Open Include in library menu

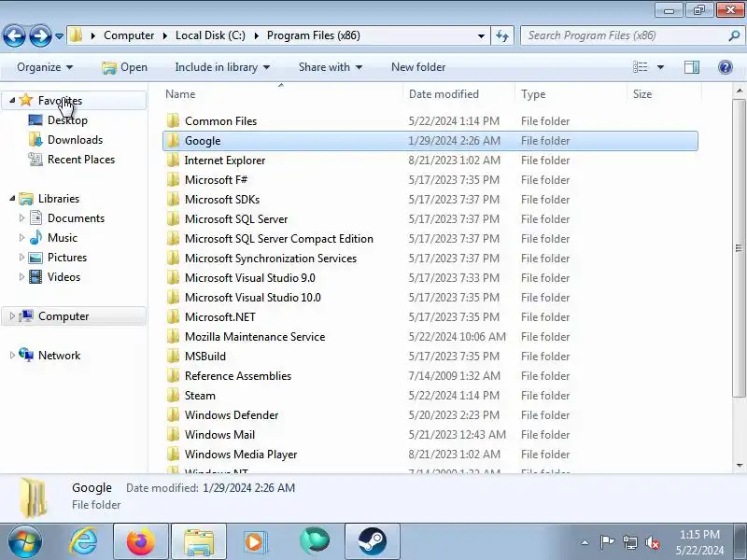(x=222, y=67)
